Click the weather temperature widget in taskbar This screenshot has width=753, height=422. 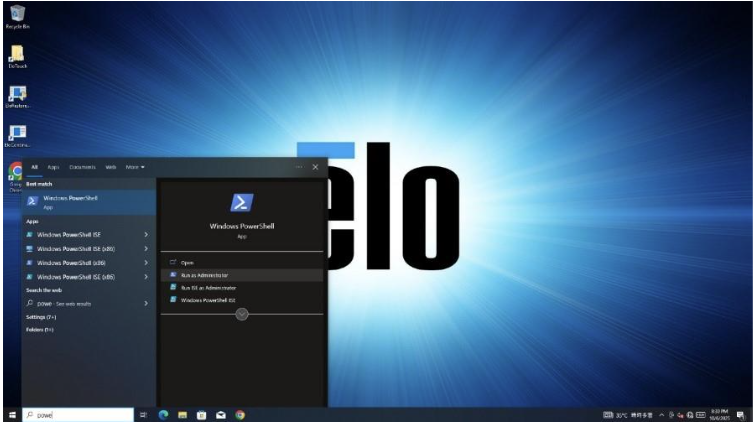(629, 415)
